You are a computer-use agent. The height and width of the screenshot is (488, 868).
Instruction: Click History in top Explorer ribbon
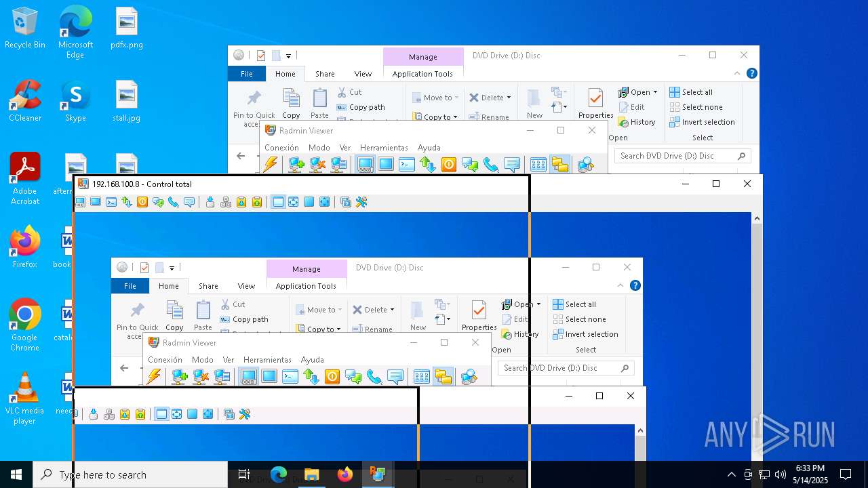tap(637, 122)
